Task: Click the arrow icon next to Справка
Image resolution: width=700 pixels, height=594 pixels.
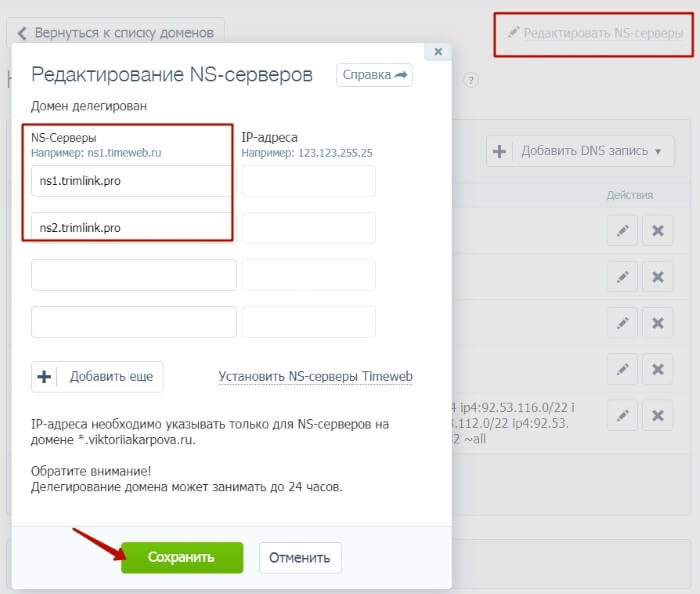Action: [401, 75]
